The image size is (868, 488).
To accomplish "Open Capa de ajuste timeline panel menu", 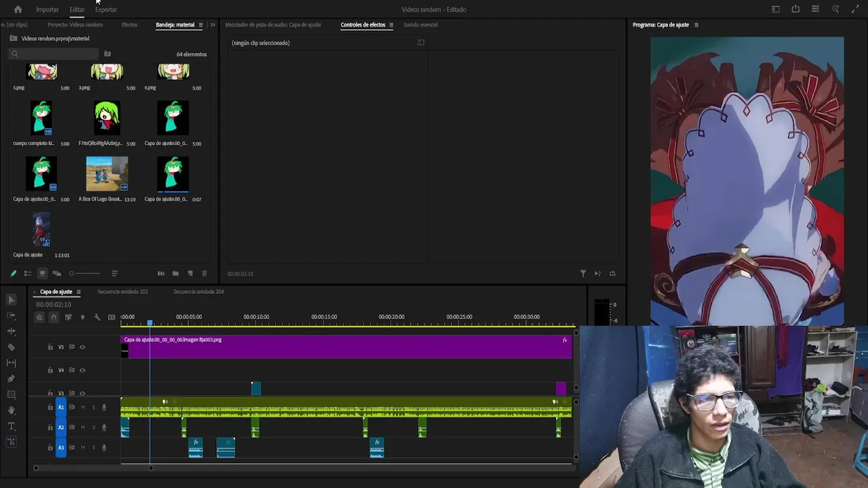I will [x=78, y=292].
